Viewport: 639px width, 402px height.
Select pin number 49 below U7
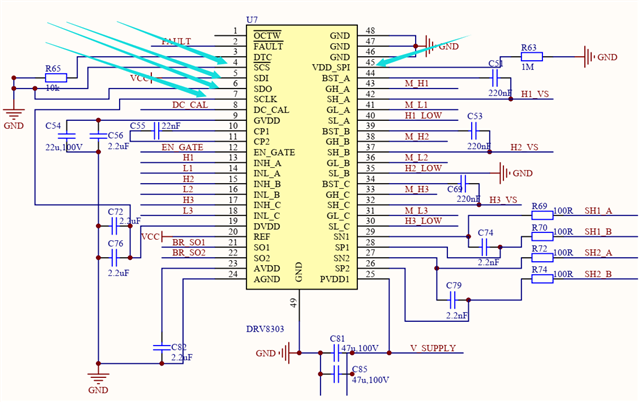[293, 303]
